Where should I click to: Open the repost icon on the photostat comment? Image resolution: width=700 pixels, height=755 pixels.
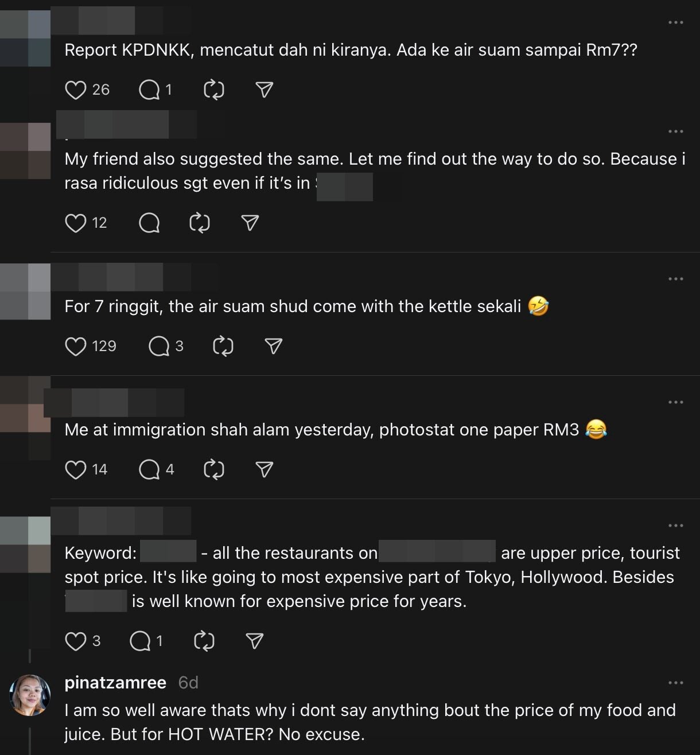click(213, 469)
